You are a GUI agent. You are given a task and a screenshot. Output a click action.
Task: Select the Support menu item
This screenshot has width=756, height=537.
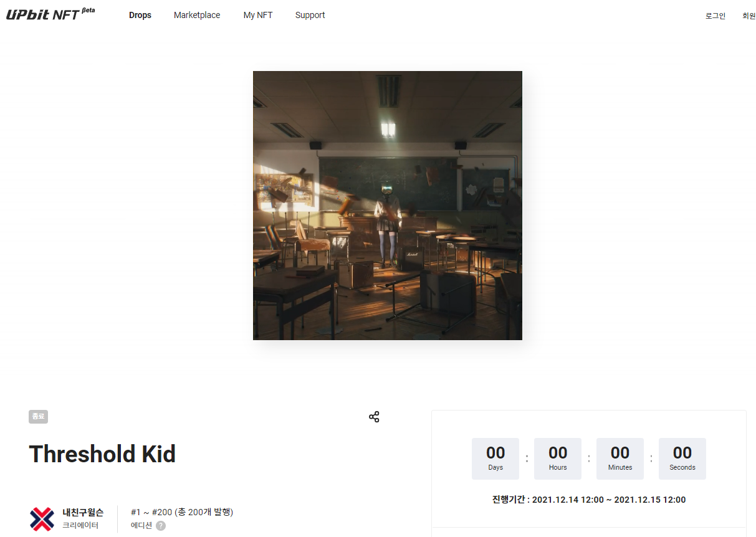click(310, 15)
